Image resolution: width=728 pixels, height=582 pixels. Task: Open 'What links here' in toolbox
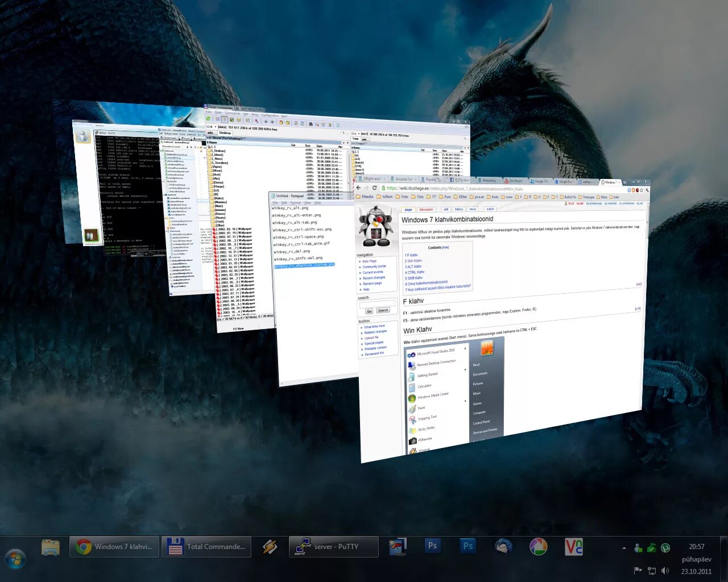[x=374, y=326]
